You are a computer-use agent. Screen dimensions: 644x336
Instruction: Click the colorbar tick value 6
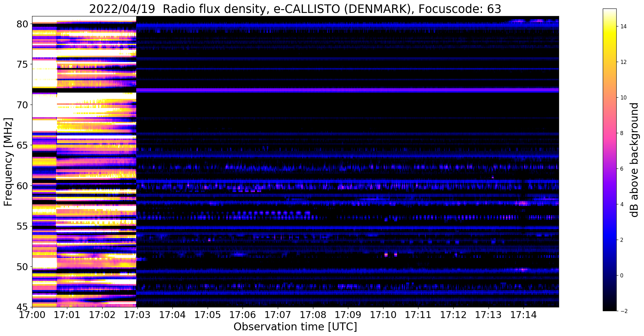pos(621,169)
